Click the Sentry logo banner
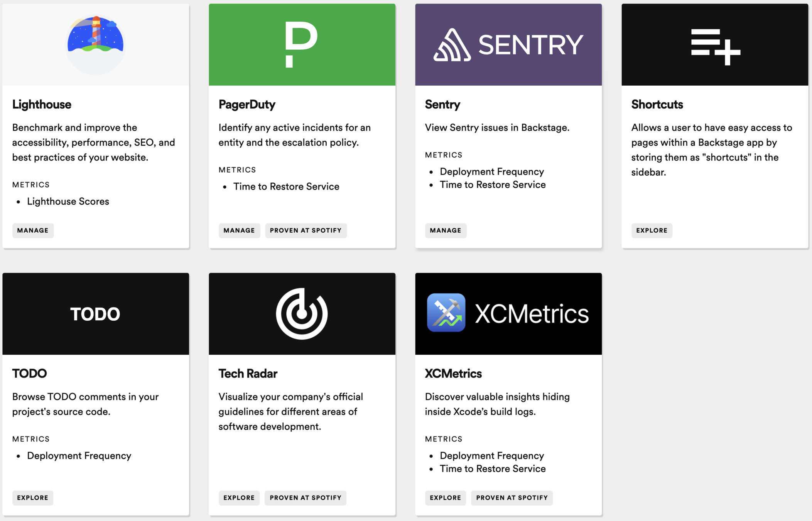 click(x=508, y=45)
